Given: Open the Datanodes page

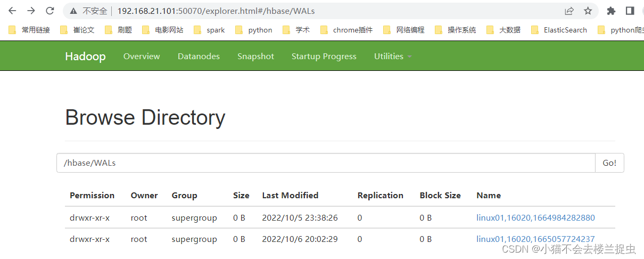Looking at the screenshot, I should pyautogui.click(x=199, y=56).
